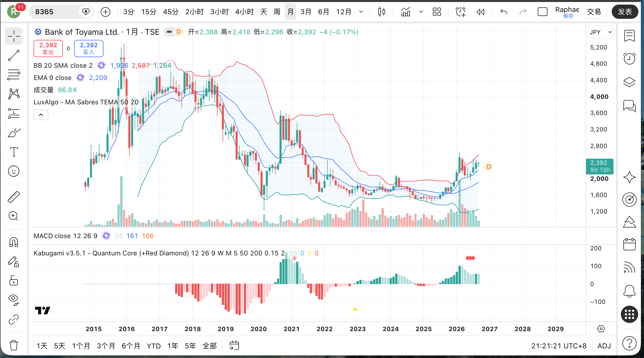Select the 5年 date range
The image size is (644, 358).
(190, 346)
